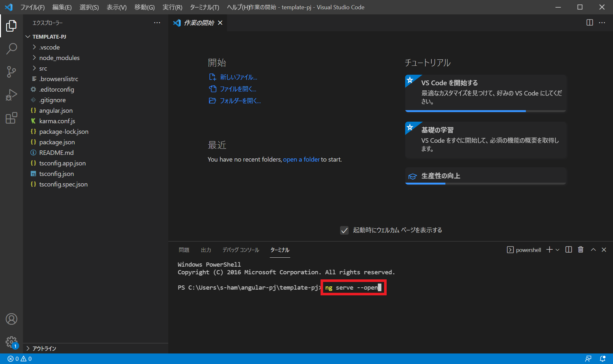Click the notifications bell in status bar
This screenshot has width=613, height=364.
pyautogui.click(x=602, y=359)
